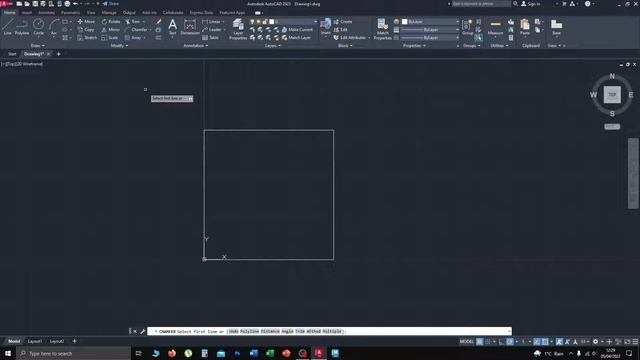Select the Line tool

(7, 27)
